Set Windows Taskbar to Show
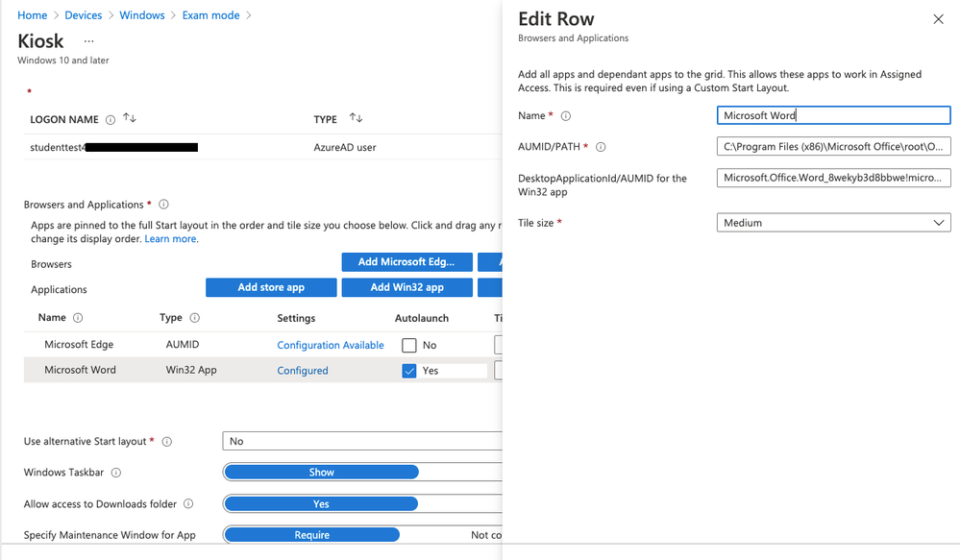This screenshot has width=960, height=560. point(321,472)
